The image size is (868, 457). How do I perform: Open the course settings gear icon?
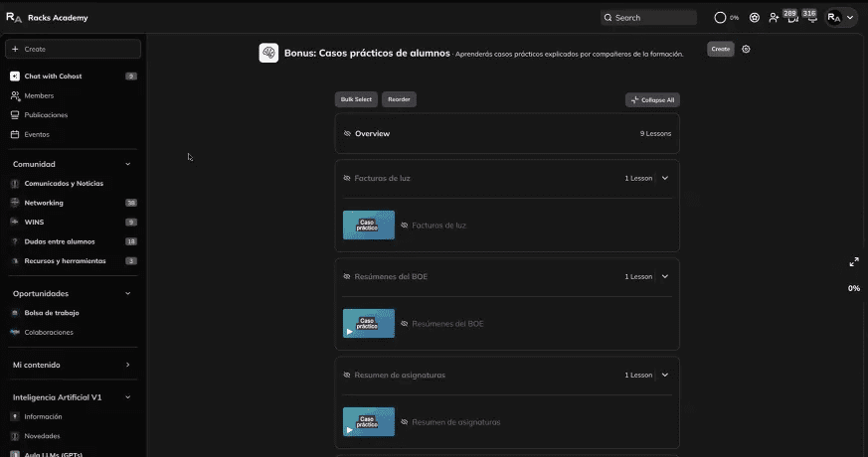747,49
